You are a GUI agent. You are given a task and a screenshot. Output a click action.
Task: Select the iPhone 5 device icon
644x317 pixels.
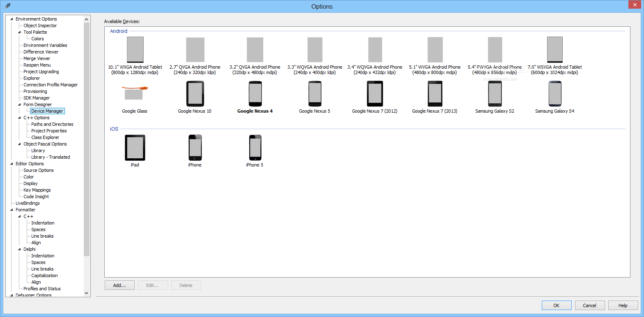(x=255, y=148)
